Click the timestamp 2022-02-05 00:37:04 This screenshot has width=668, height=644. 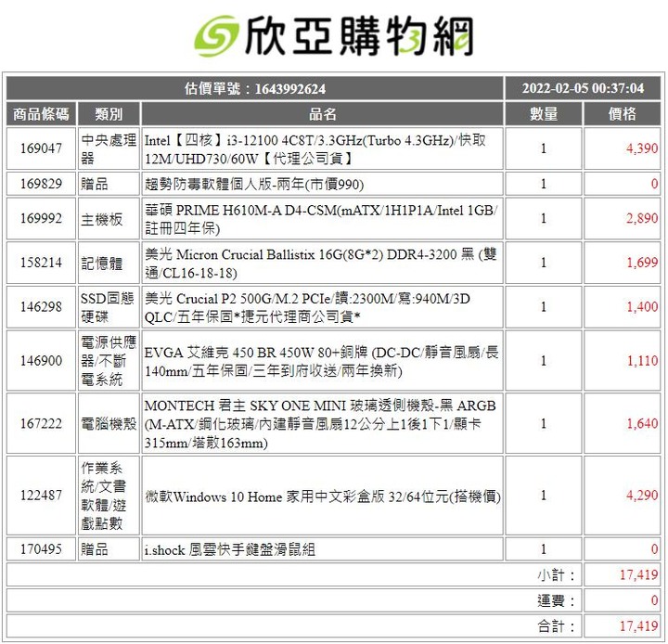pos(583,89)
